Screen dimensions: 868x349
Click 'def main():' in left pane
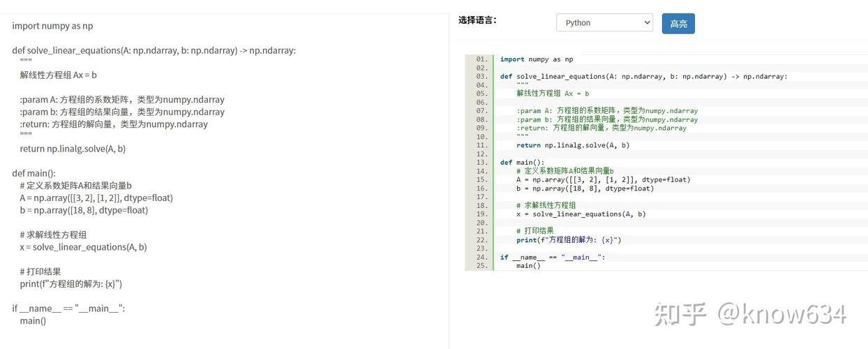33,173
